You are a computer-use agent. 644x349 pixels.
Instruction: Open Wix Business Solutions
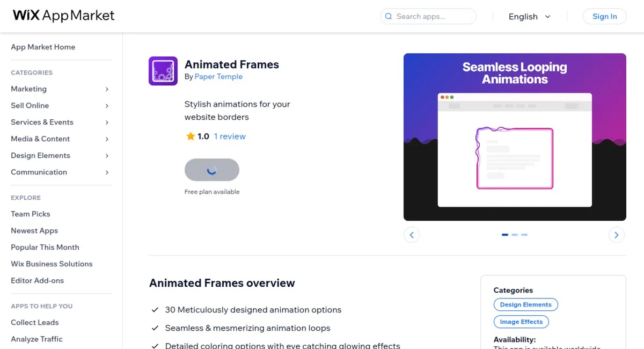(x=52, y=264)
